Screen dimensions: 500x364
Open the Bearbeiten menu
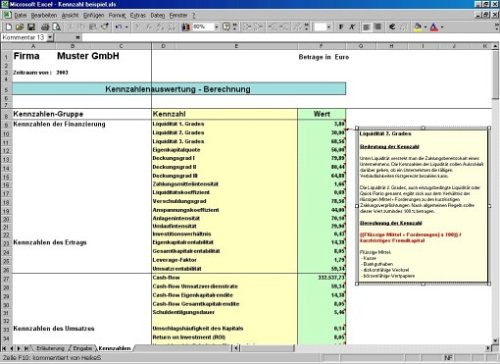44,15
